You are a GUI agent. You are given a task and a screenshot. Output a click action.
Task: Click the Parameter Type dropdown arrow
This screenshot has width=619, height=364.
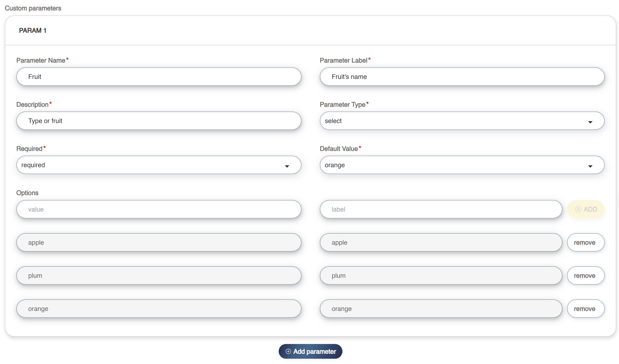coord(590,122)
